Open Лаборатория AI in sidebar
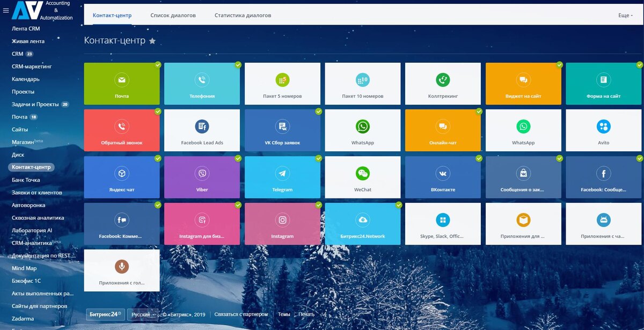The width and height of the screenshot is (644, 330). (x=32, y=230)
